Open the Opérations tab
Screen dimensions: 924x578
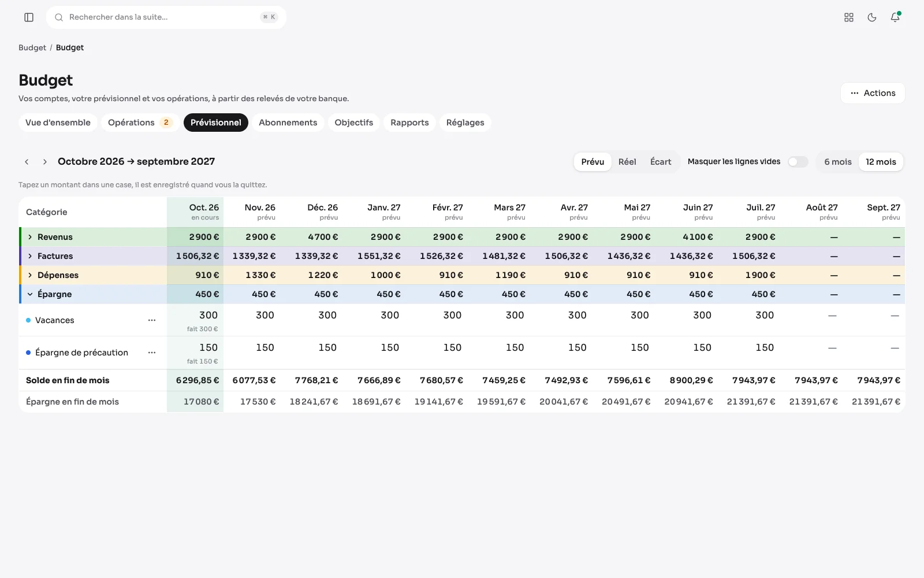tap(140, 123)
